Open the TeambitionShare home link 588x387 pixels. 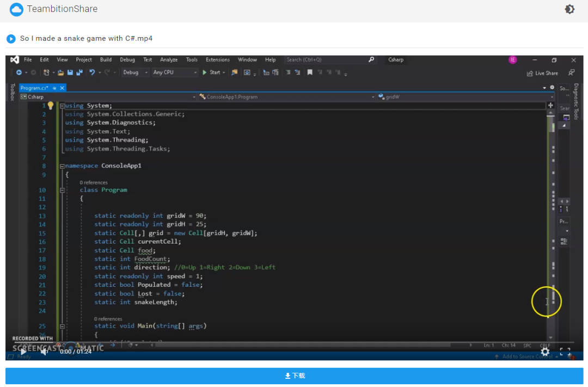click(62, 9)
